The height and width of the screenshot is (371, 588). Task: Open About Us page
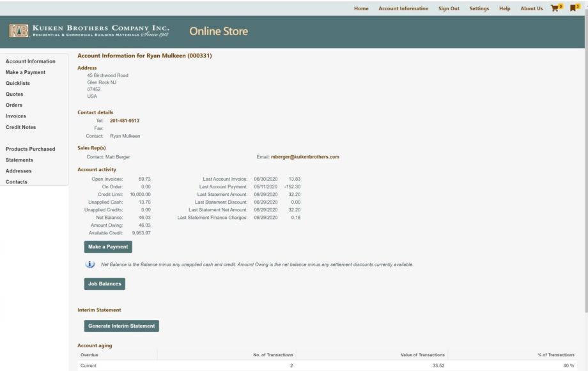pyautogui.click(x=531, y=8)
